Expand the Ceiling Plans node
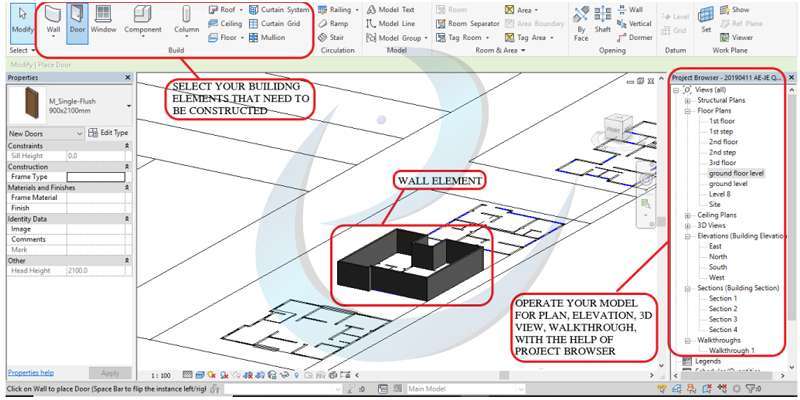This screenshot has width=800, height=400. (688, 215)
